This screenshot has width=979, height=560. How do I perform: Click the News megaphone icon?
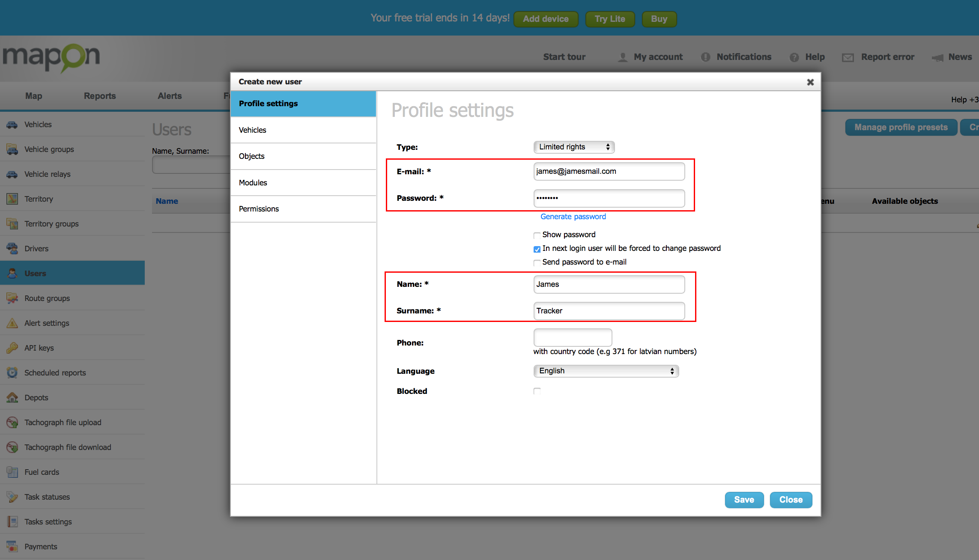[937, 57]
